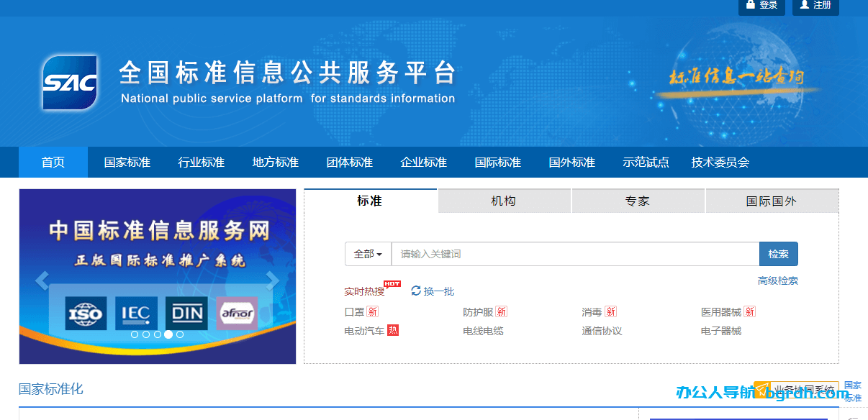
Task: Select the DIN logo in the carousel
Action: 186,313
